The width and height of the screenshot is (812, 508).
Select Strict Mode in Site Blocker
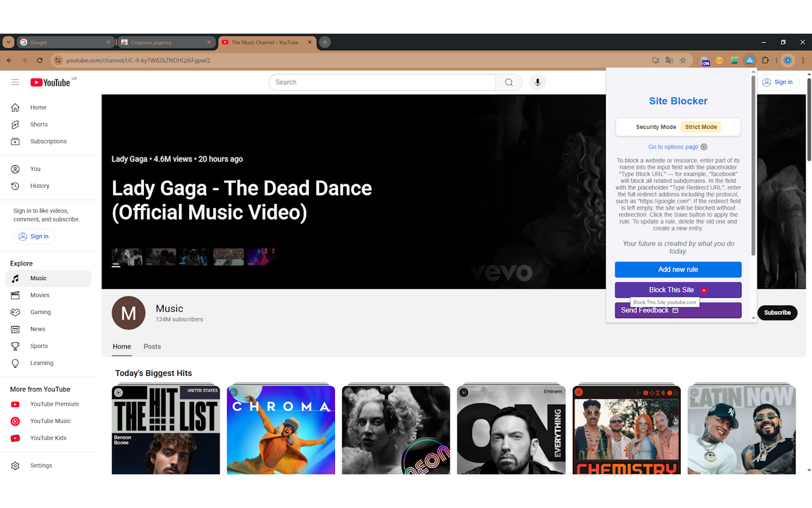701,127
